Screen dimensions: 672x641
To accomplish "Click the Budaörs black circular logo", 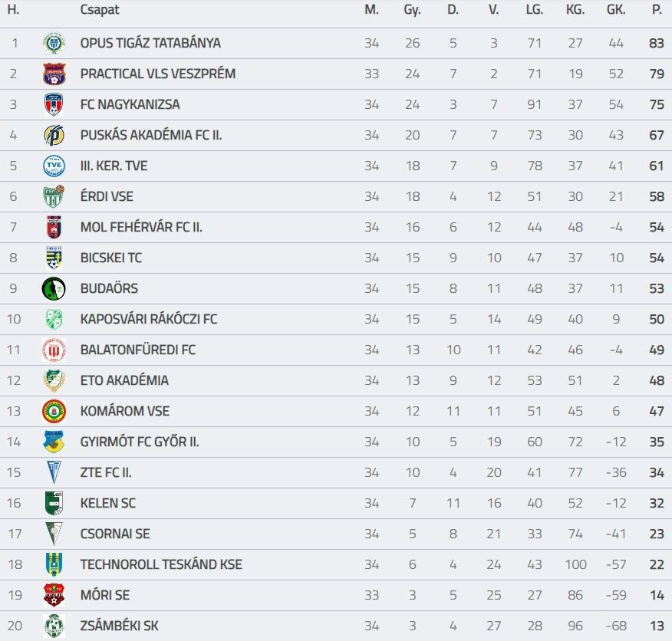I will 54,288.
